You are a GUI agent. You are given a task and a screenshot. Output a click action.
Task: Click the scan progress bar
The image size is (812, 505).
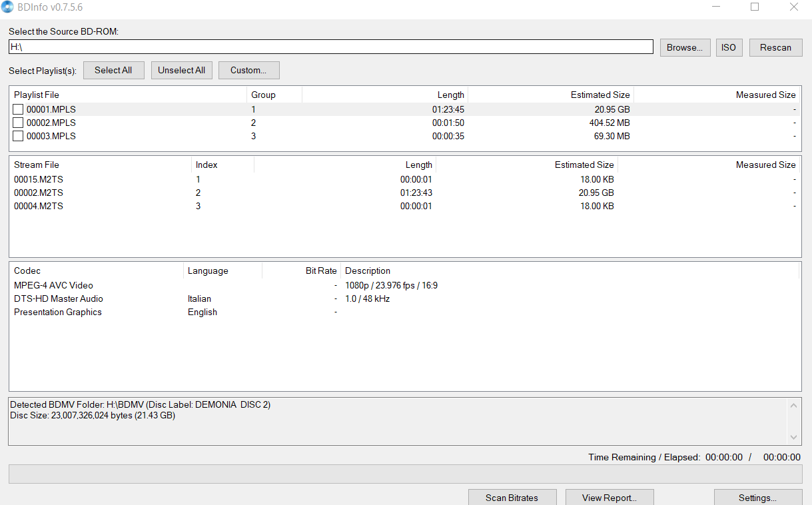click(x=405, y=474)
